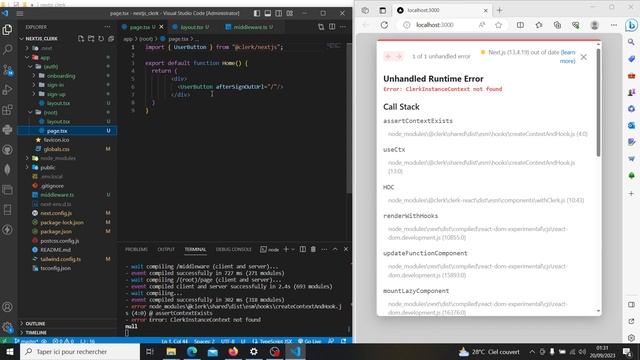640x360 pixels.
Task: Open Explorer more actions (three dots)
Action: point(107,27)
